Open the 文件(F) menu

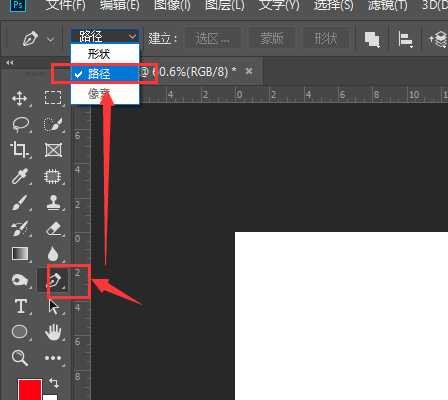coord(66,6)
